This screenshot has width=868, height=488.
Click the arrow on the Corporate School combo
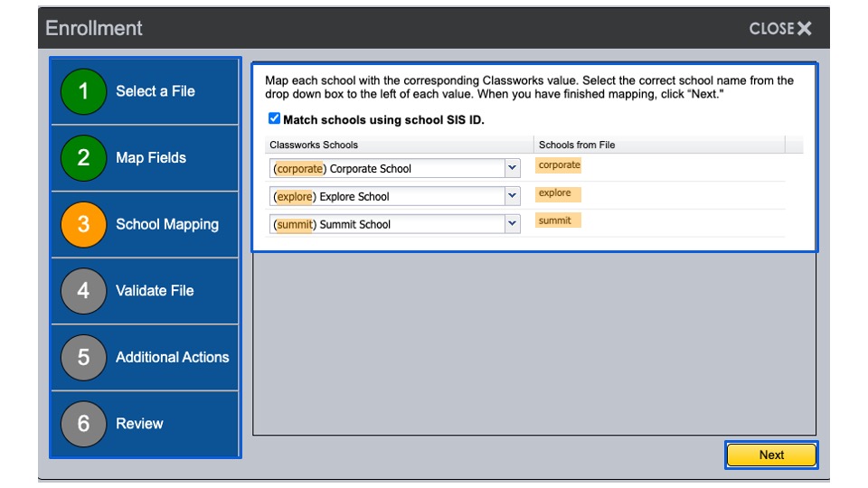(512, 168)
